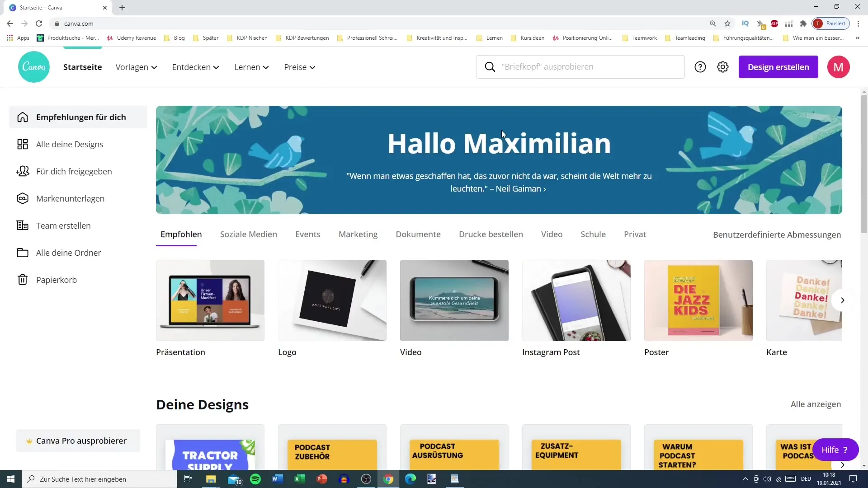Viewport: 868px width, 488px height.
Task: Click the Canva logo
Action: [34, 67]
